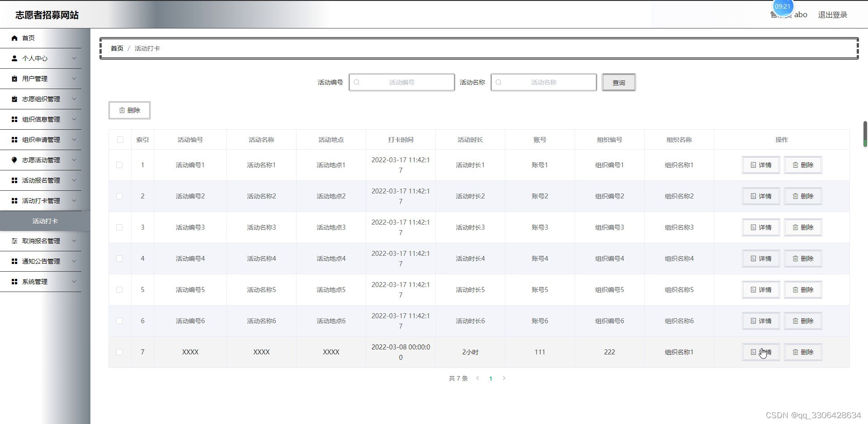Image resolution: width=868 pixels, height=424 pixels.
Task: Click the grid icon beside 系统管理
Action: click(14, 282)
